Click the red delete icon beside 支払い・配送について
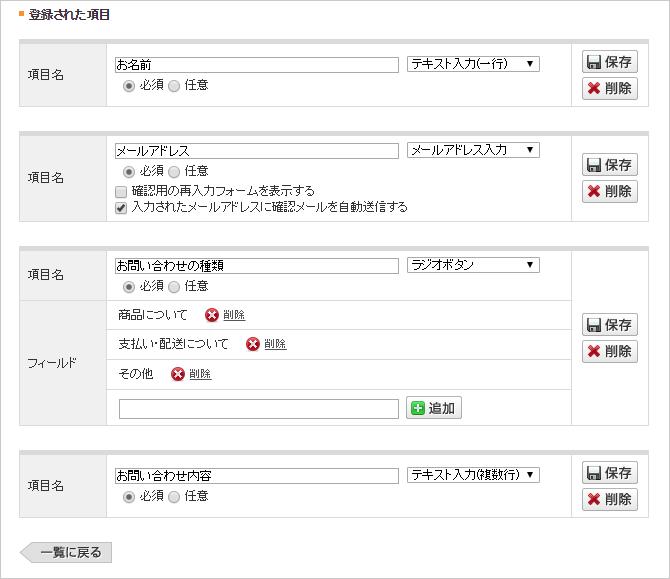Viewport: 670px width, 579px height. 253,344
